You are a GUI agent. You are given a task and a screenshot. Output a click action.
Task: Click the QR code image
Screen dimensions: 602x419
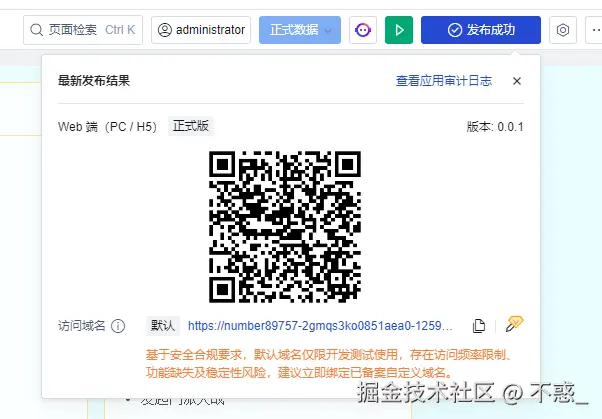[285, 227]
